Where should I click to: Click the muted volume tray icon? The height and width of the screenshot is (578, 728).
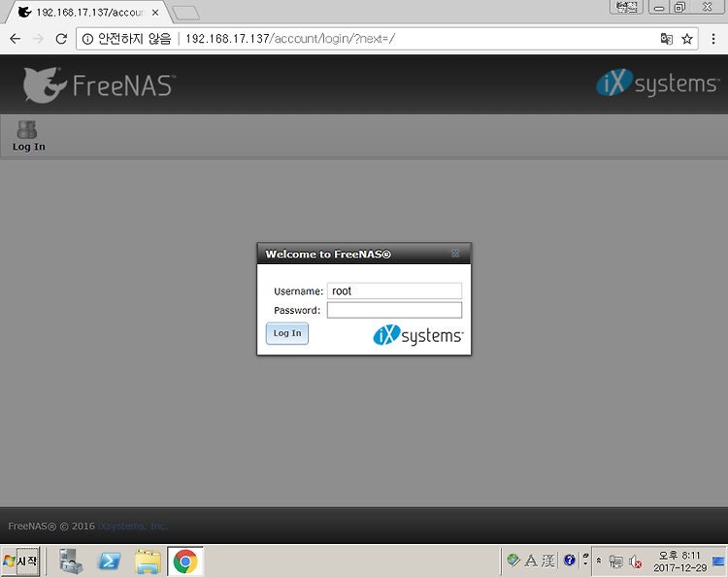(x=635, y=561)
